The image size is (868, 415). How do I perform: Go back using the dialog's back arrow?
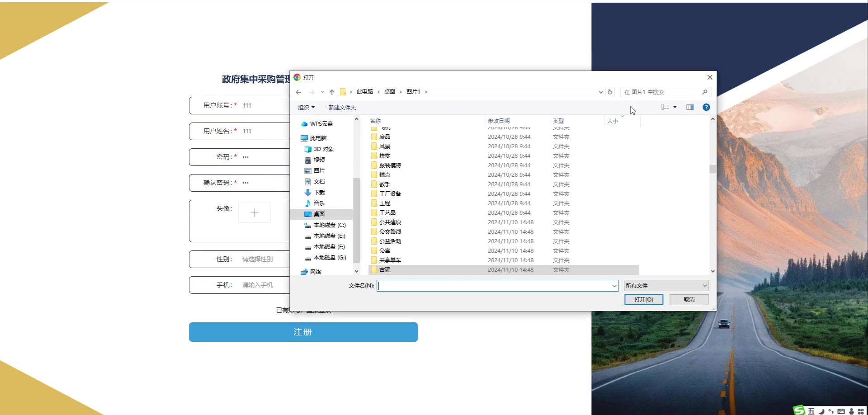point(298,92)
